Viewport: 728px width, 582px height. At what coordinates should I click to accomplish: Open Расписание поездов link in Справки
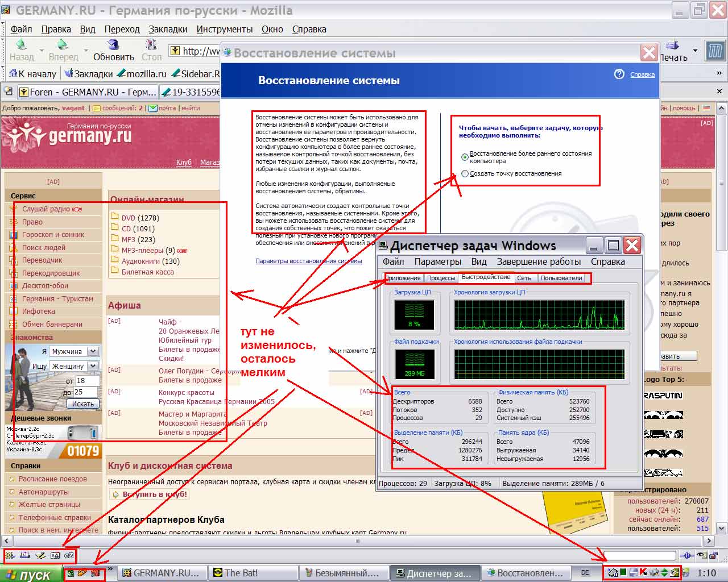[53, 479]
